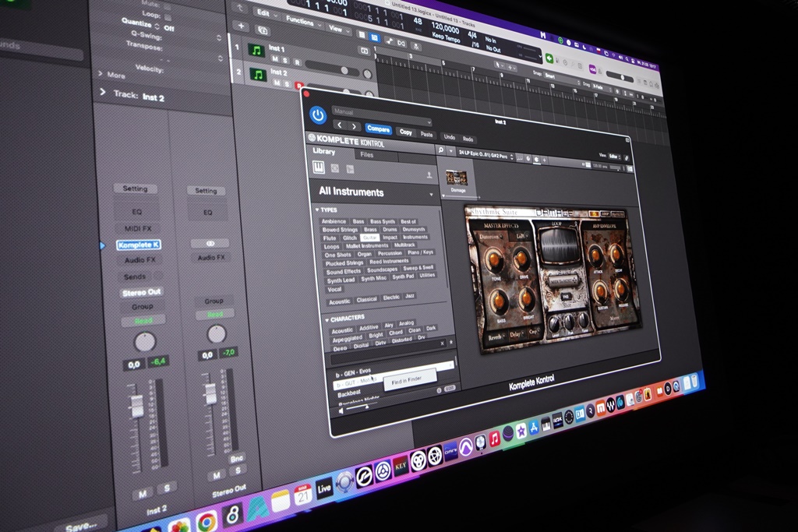Viewport: 798px width, 532px height.
Task: Select the Instruments keyboard icon in browser
Action: click(319, 167)
